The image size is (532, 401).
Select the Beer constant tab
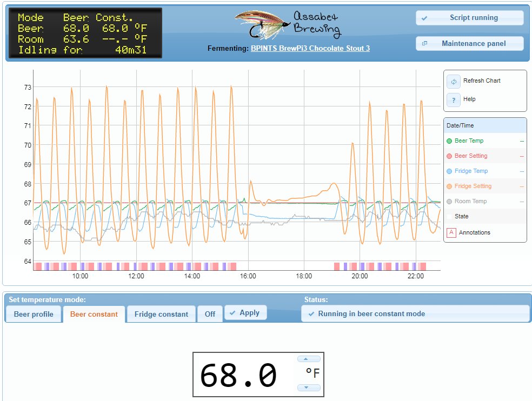tap(94, 314)
